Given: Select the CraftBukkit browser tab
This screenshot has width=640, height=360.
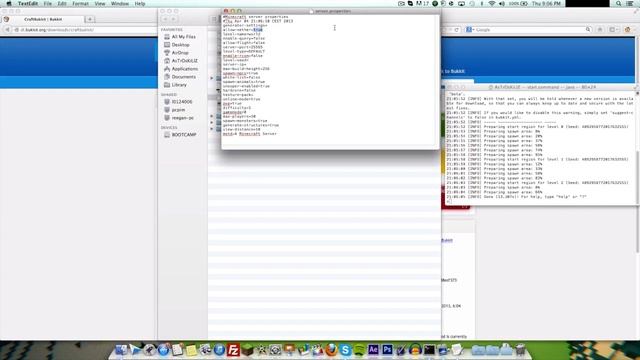Looking at the screenshot, I should click(x=43, y=19).
